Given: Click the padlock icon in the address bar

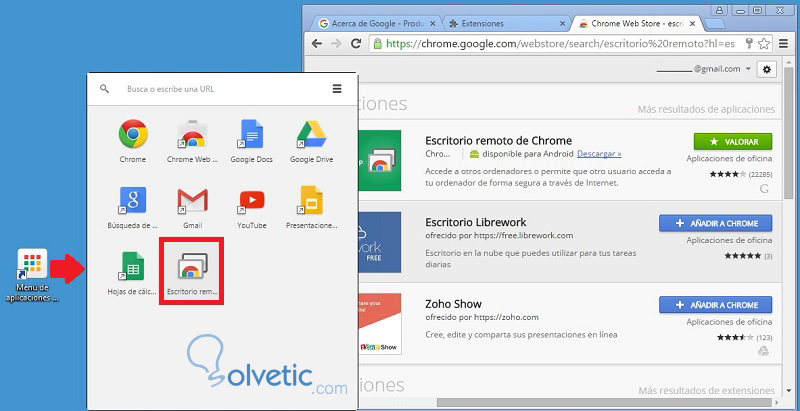Looking at the screenshot, I should point(377,44).
